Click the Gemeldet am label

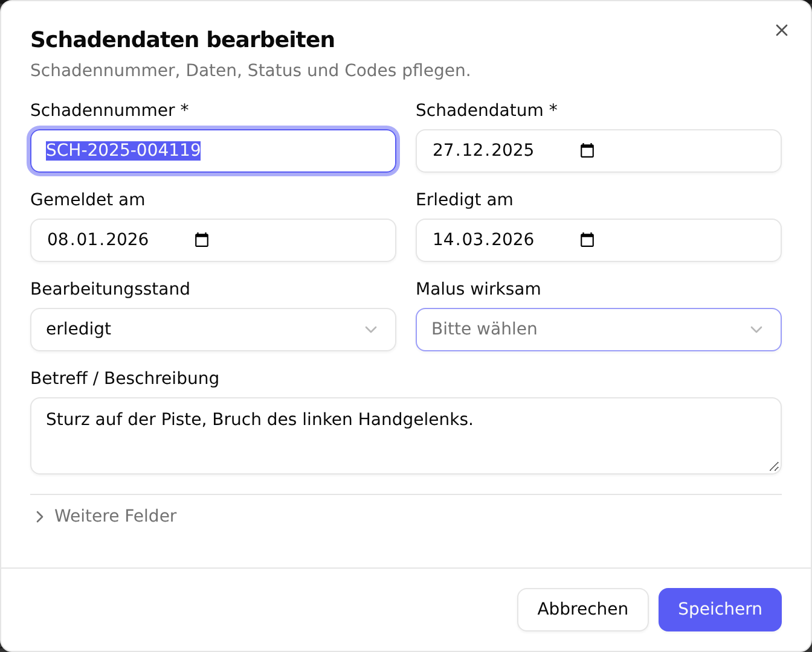pyautogui.click(x=88, y=200)
